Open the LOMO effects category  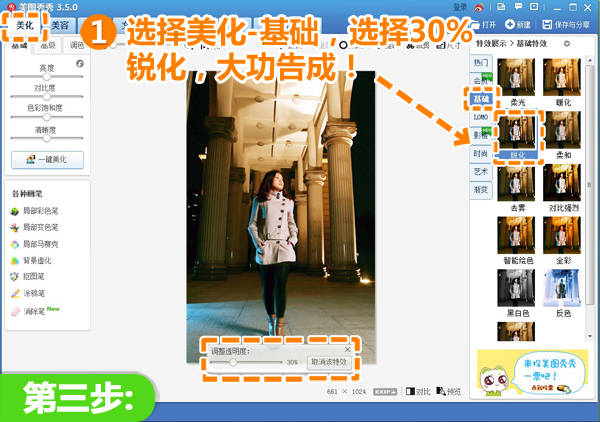[x=481, y=117]
